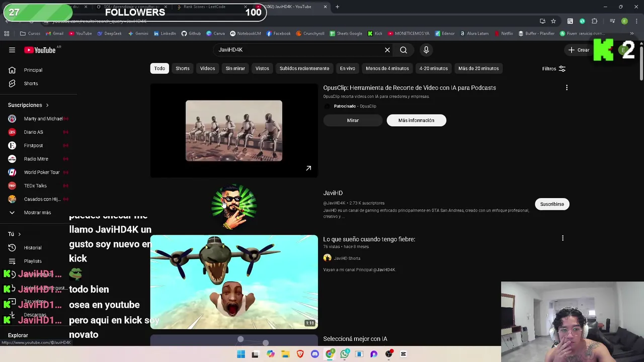644x362 pixels.
Task: Expand the Tú section chevron
Action: pos(19,234)
